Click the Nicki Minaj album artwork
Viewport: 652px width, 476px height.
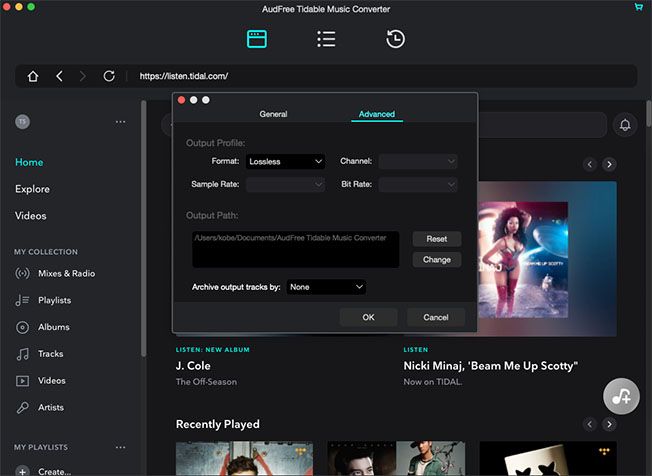(523, 260)
